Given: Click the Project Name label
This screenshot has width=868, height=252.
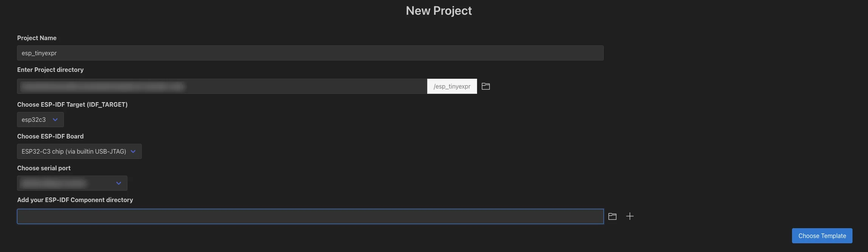Looking at the screenshot, I should point(37,38).
